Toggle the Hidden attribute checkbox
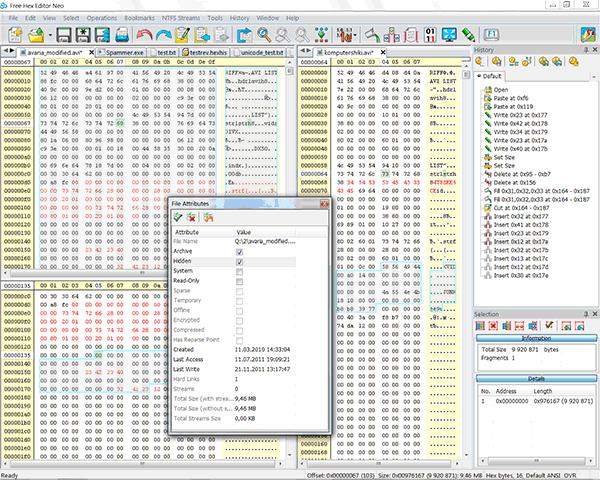Screen dimensions: 600x480 click(x=240, y=262)
